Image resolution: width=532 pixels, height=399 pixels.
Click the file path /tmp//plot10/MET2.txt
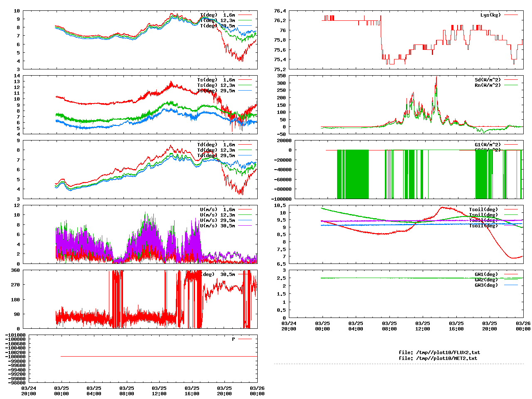[x=447, y=358]
